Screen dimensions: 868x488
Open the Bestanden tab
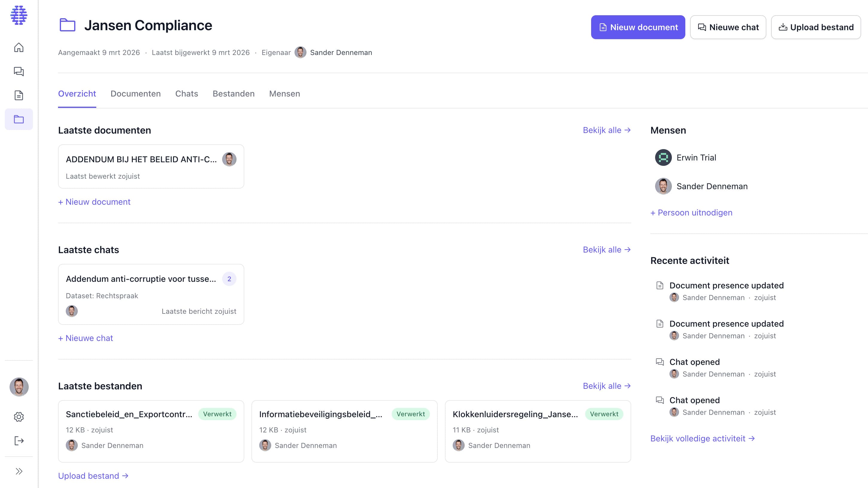[x=234, y=94]
